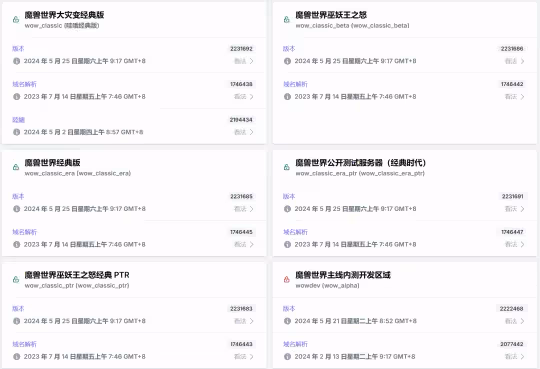Open the 版本 link in 魔兽世界巫妖王之怒 card

[289, 49]
